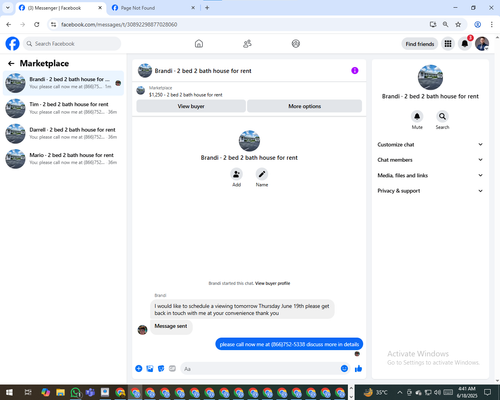
Task: Open Brandi chat avatar in right panel
Action: click(x=430, y=77)
